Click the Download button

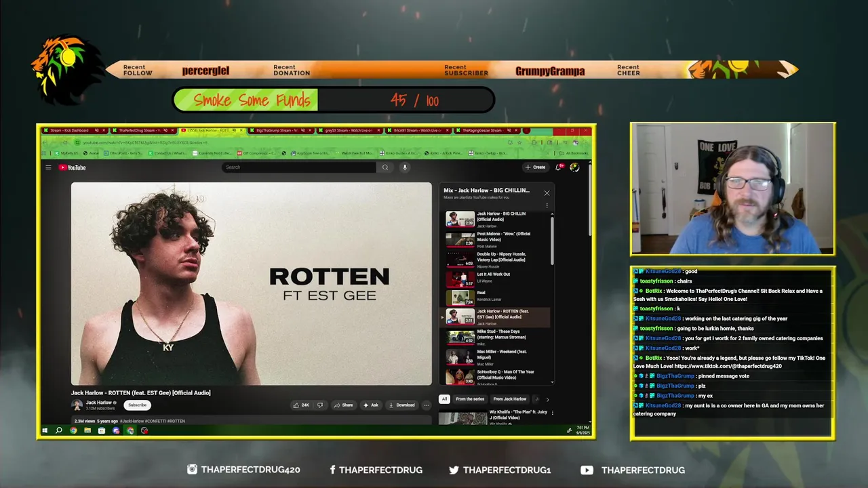(401, 405)
